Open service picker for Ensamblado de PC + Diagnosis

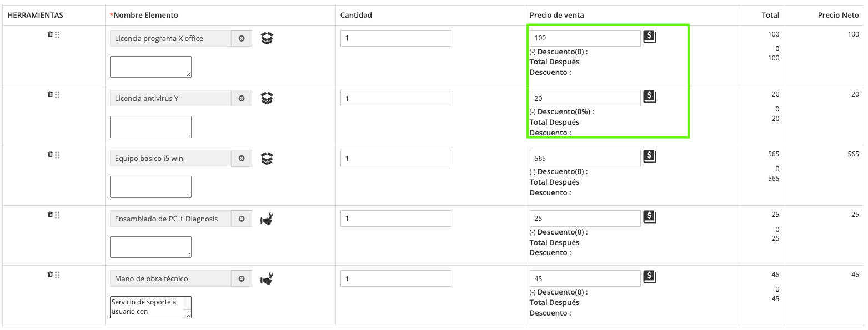267,219
